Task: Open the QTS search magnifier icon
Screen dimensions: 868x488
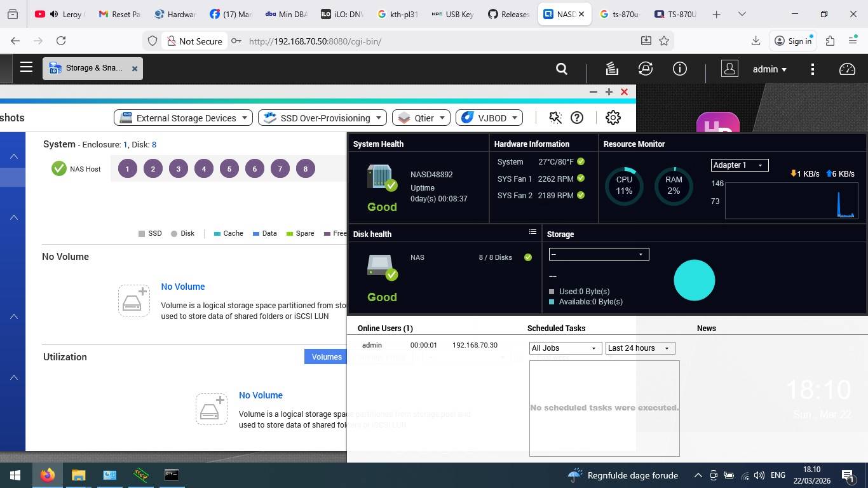Action: click(561, 69)
